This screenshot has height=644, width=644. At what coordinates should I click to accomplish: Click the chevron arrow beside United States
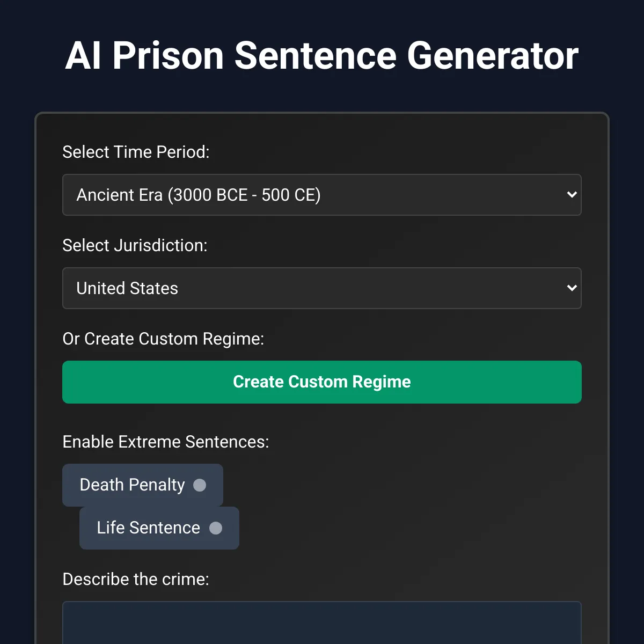coord(572,288)
